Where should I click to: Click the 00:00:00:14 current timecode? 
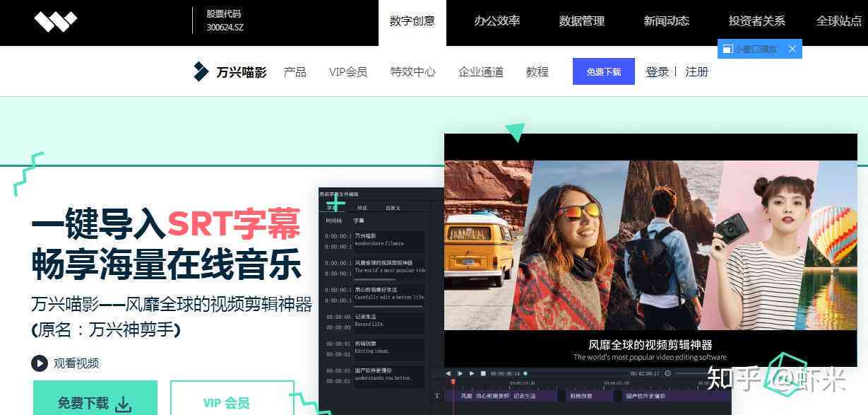tap(505, 373)
